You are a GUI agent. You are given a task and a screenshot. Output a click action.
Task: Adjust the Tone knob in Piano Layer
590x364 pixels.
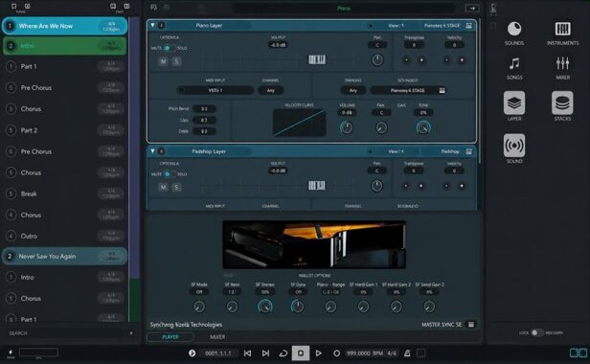(x=423, y=127)
